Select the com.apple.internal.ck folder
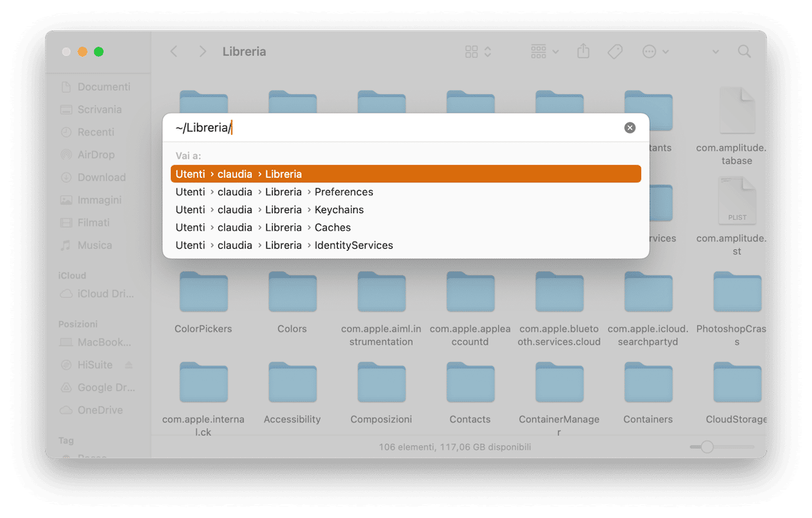This screenshot has height=518, width=812. pos(204,382)
